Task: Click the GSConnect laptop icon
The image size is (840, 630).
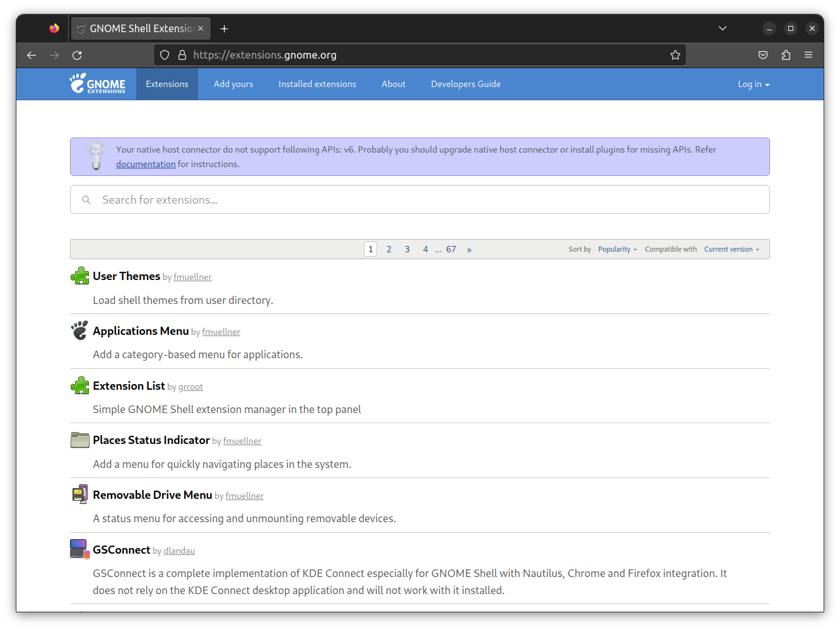Action: coord(80,549)
